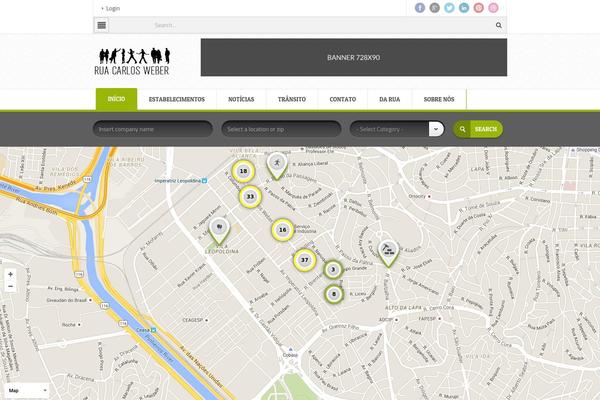The height and width of the screenshot is (400, 600).
Task: Open map cluster marker 37
Action: pos(304,260)
